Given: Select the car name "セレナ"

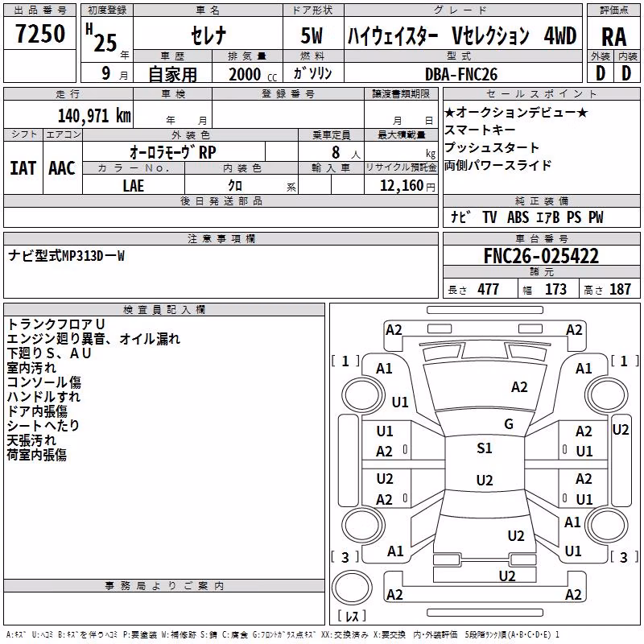Looking at the screenshot, I should click(x=208, y=35).
